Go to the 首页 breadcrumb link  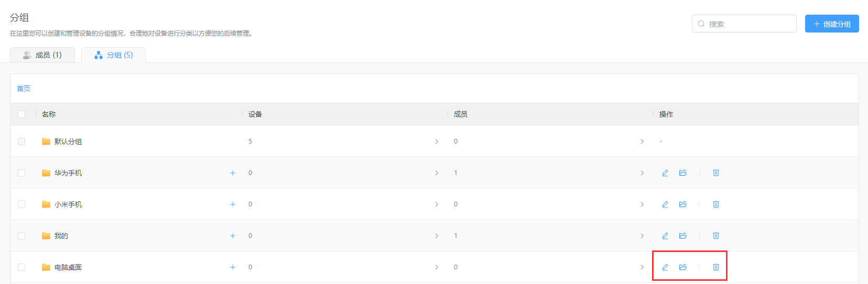24,89
